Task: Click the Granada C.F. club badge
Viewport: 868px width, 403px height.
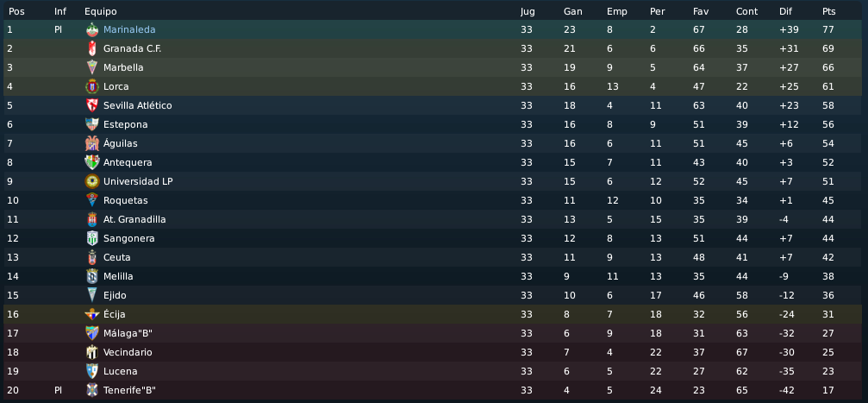Action: point(92,48)
